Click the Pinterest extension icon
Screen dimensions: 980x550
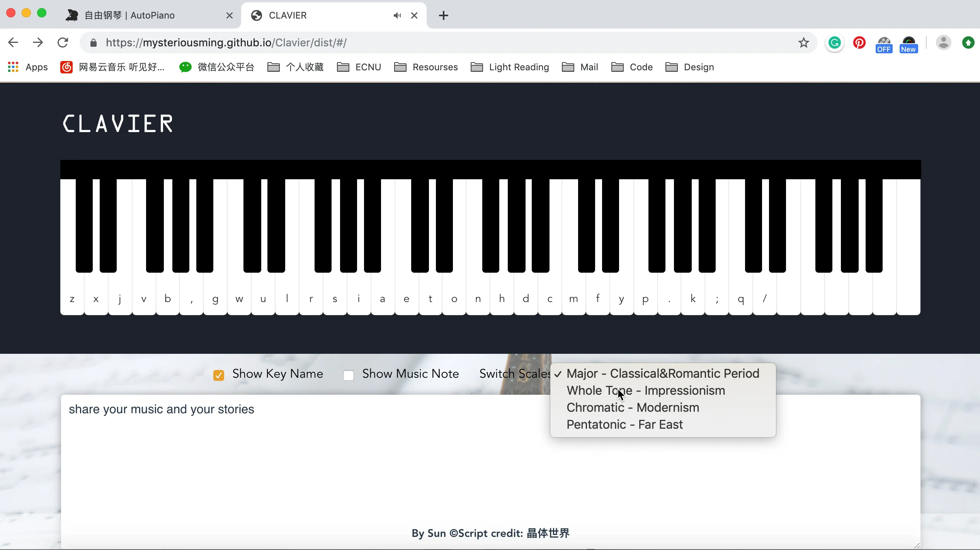pos(859,42)
